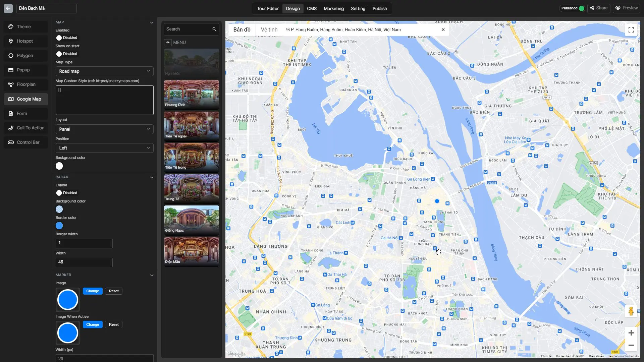Screen dimensions: 644x362
Task: Click the search magnifier icon
Action: 214,29
